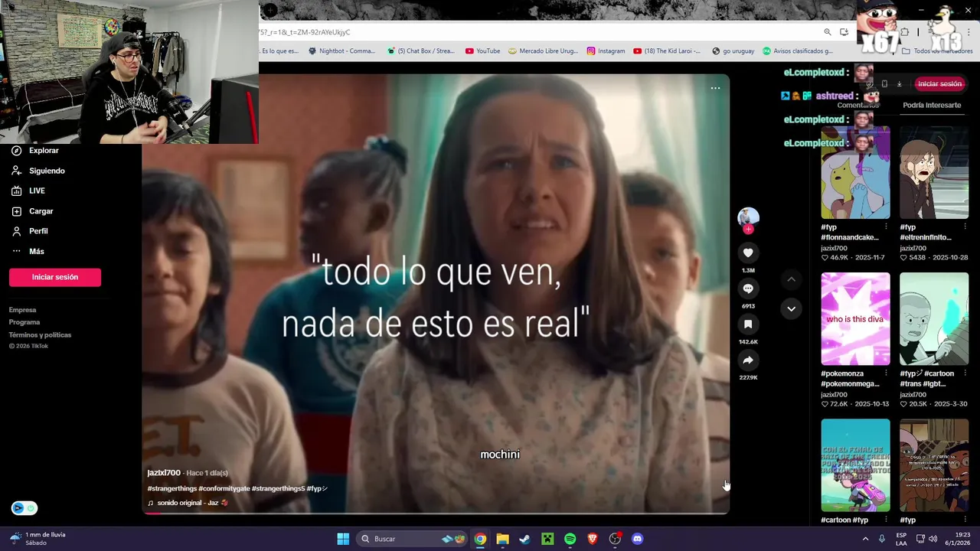The width and height of the screenshot is (980, 551).
Task: Go to the previous video with the up arrow
Action: pos(791,280)
